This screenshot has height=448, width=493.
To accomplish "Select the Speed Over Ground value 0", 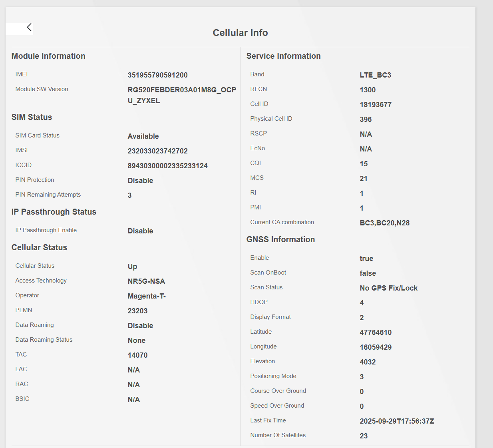I will [x=362, y=406].
